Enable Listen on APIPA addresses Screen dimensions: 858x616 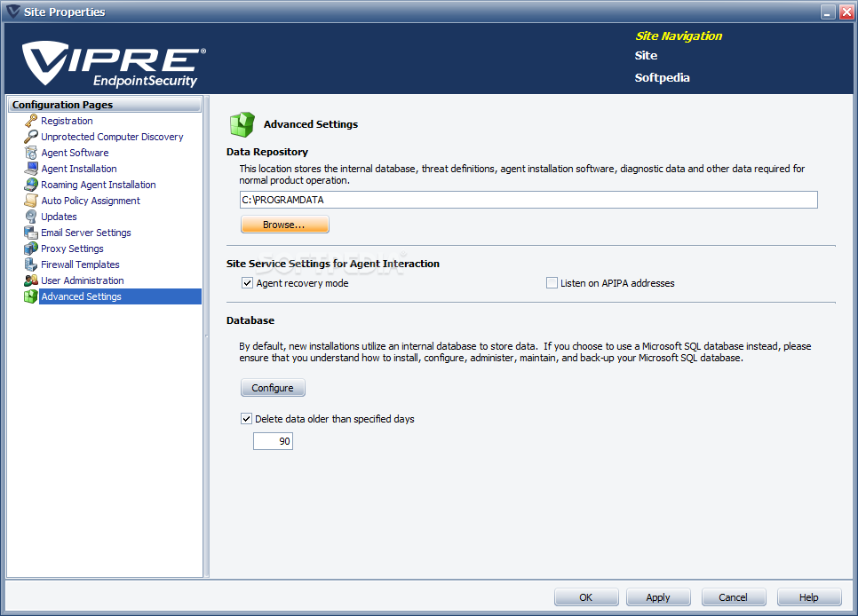[x=552, y=283]
